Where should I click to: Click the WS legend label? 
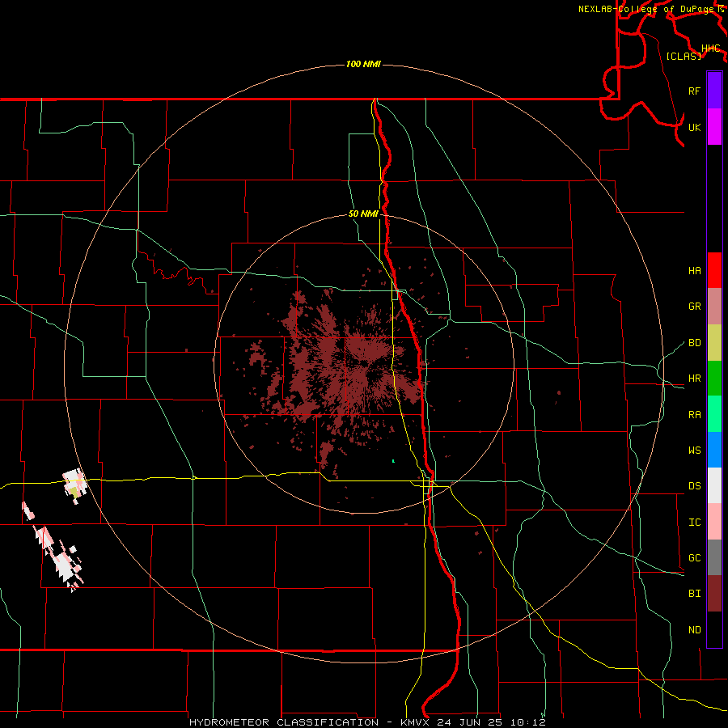[x=694, y=451]
